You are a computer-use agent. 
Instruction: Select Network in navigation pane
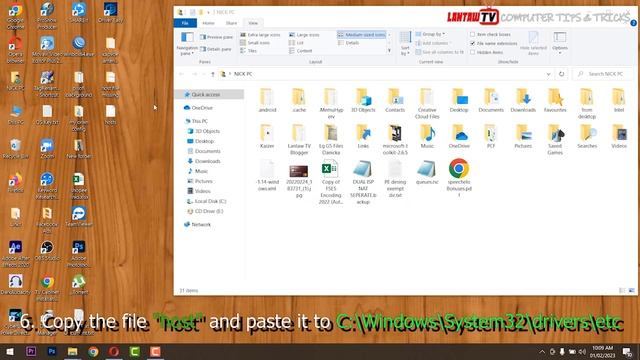198,224
